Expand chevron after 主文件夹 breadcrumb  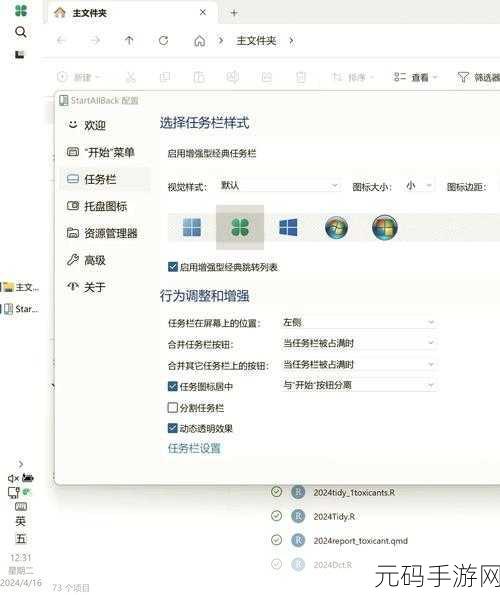coord(291,41)
